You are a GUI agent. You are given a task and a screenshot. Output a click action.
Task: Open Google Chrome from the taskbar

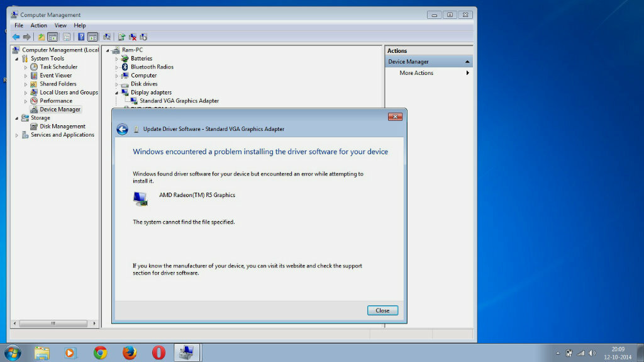100,353
